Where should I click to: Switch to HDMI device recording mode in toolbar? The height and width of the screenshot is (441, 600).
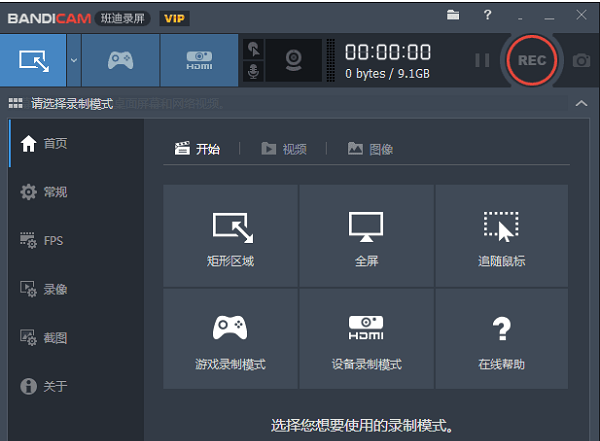[x=199, y=60]
